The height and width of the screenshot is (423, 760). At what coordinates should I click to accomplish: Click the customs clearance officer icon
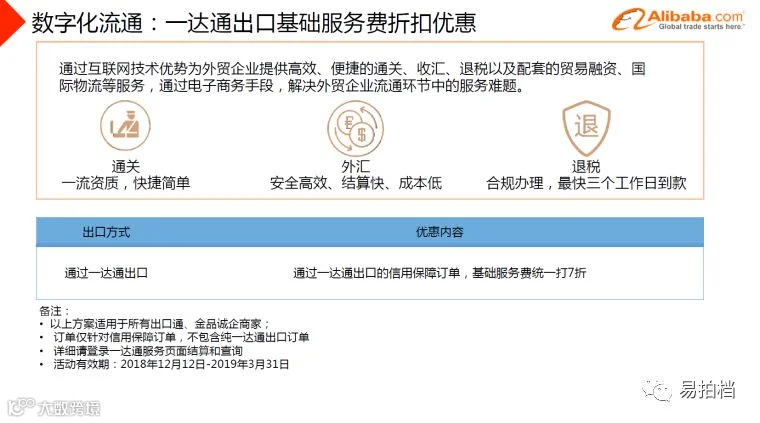click(x=125, y=125)
